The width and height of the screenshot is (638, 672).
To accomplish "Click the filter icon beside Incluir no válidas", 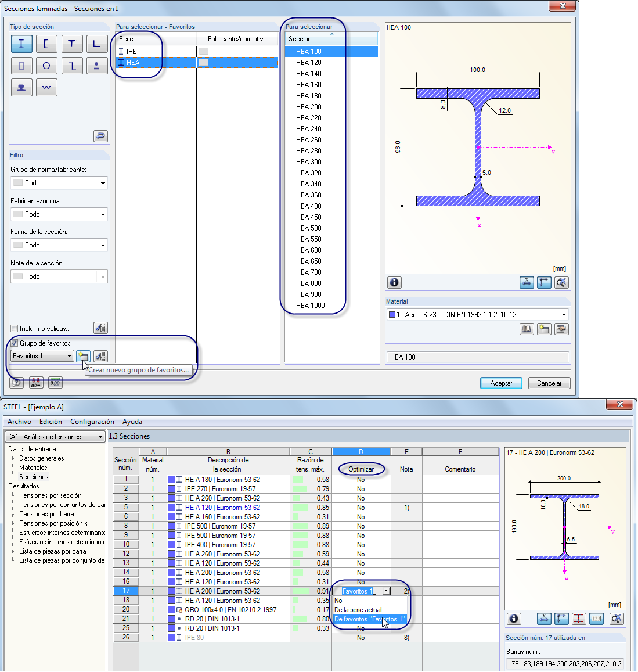I will 100,328.
